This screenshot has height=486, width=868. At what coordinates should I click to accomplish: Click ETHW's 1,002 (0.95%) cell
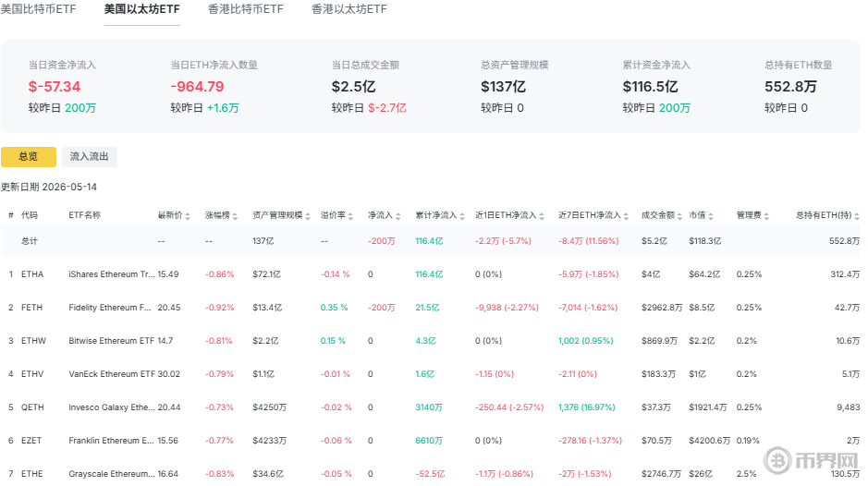[586, 340]
